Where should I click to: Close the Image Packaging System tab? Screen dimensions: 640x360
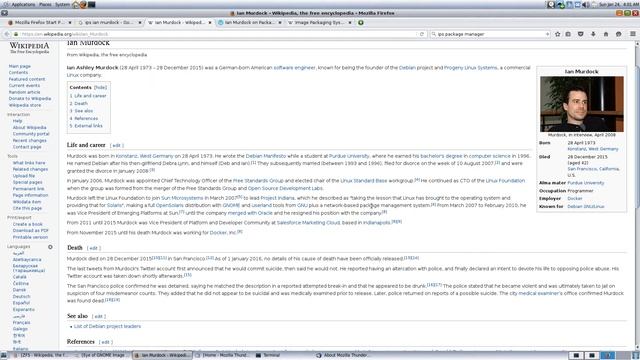(x=350, y=23)
